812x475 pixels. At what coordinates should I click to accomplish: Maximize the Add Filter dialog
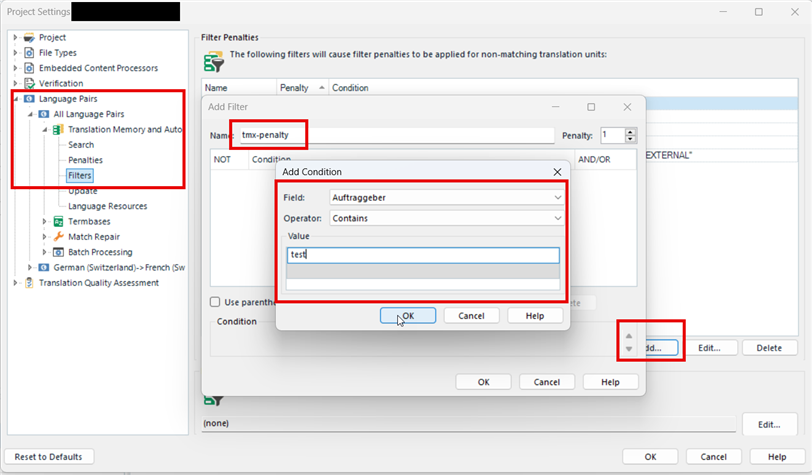point(591,107)
